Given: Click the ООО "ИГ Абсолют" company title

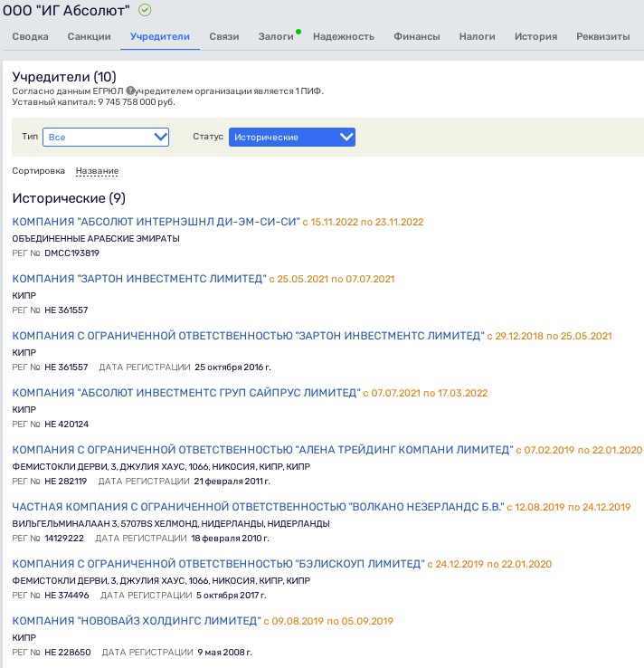Looking at the screenshot, I should (x=66, y=10).
